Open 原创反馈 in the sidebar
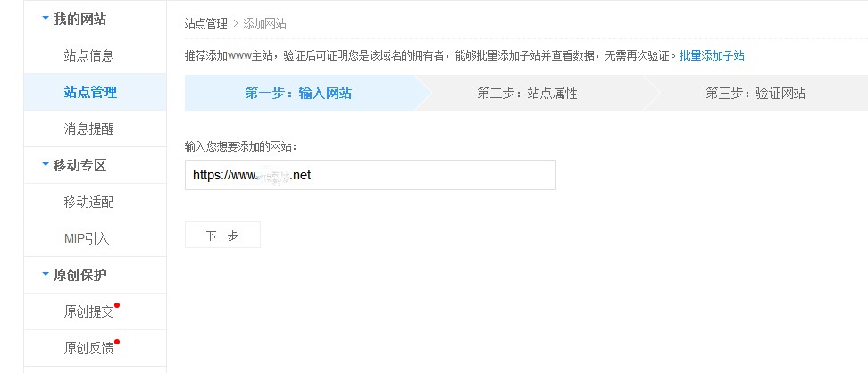Viewport: 868px width, 373px height. (89, 348)
